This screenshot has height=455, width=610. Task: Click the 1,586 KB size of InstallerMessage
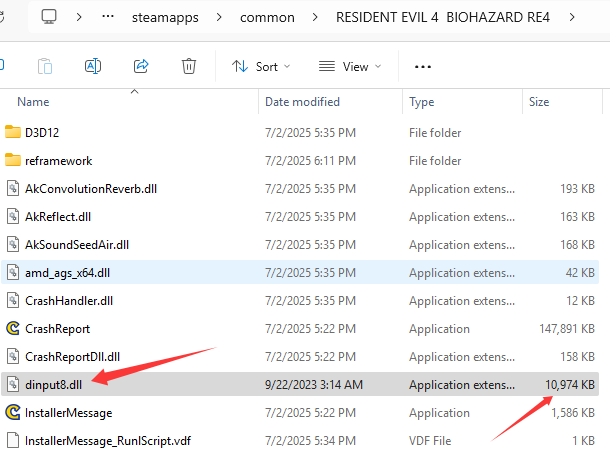pyautogui.click(x=573, y=413)
